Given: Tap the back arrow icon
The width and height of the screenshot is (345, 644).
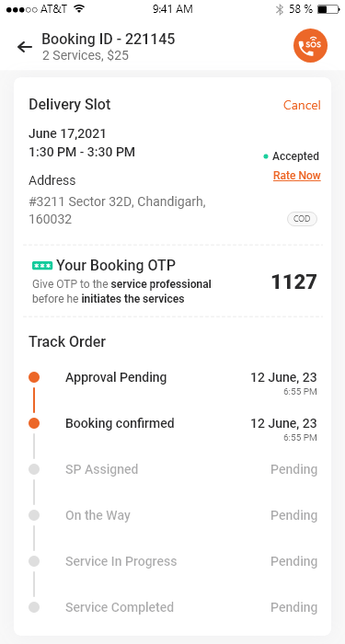Looking at the screenshot, I should coord(25,47).
